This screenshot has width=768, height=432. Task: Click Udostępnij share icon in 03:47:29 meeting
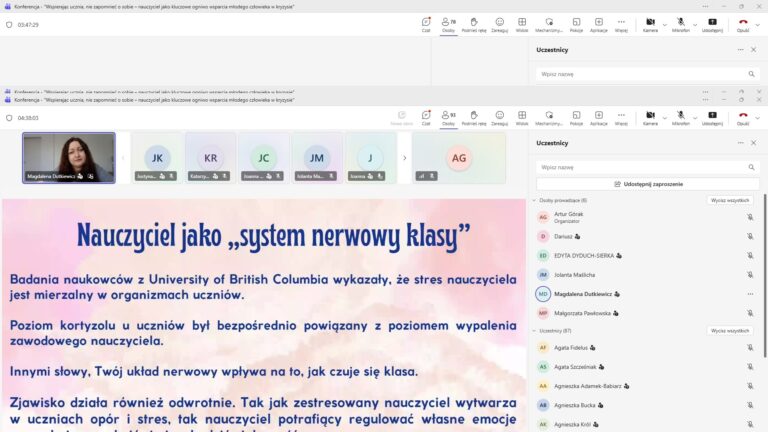[x=712, y=24]
